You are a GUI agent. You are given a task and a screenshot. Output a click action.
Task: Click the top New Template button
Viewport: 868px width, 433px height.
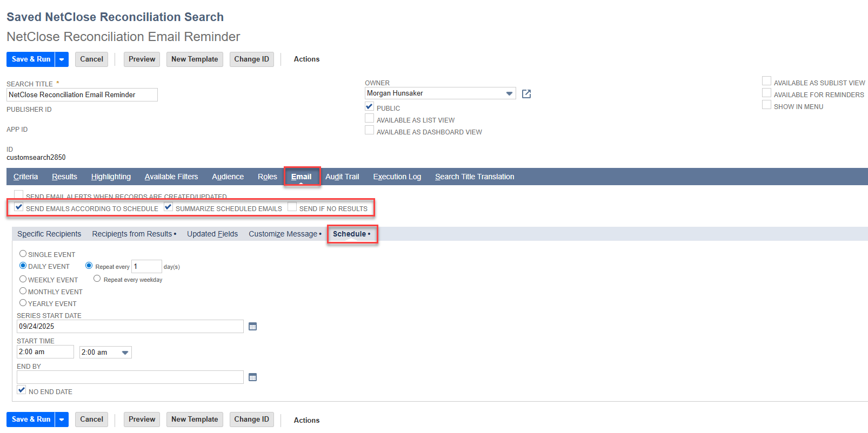195,59
